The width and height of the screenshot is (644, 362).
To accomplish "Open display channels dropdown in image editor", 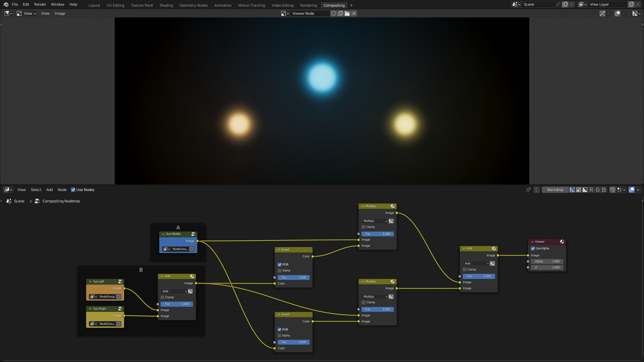I will pyautogui.click(x=636, y=13).
